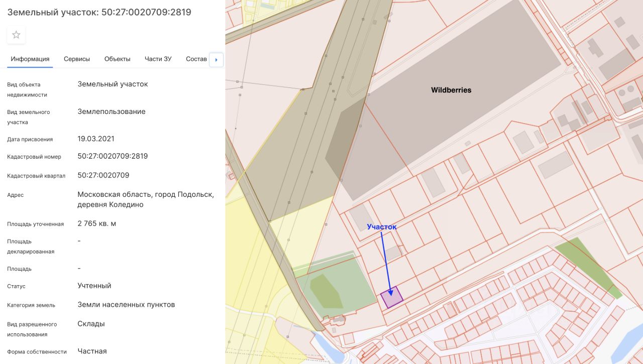Screen dimensions: 643x364
Task: Select the date value 19.03.2021
Action: [x=96, y=139]
